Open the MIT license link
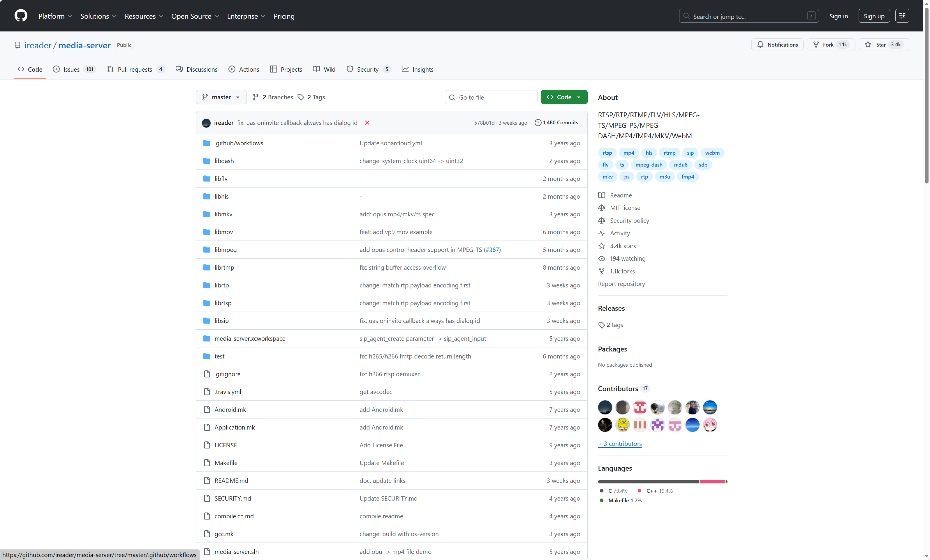This screenshot has width=930, height=560. 625,208
